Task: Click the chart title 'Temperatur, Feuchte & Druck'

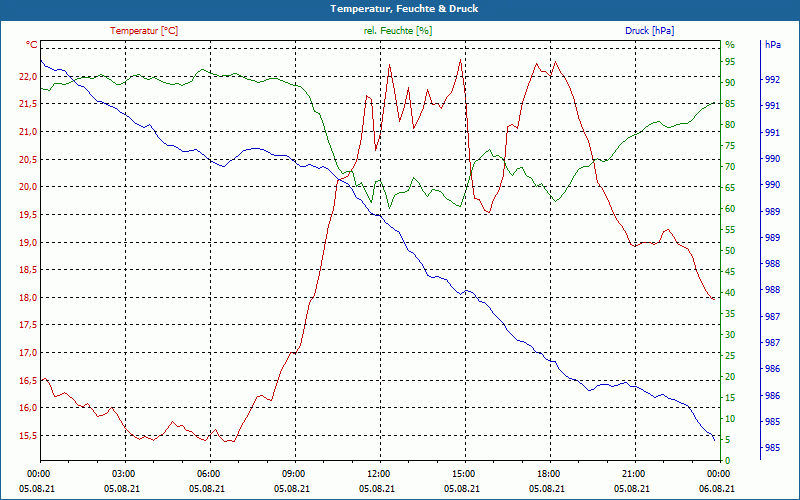Action: pos(404,9)
